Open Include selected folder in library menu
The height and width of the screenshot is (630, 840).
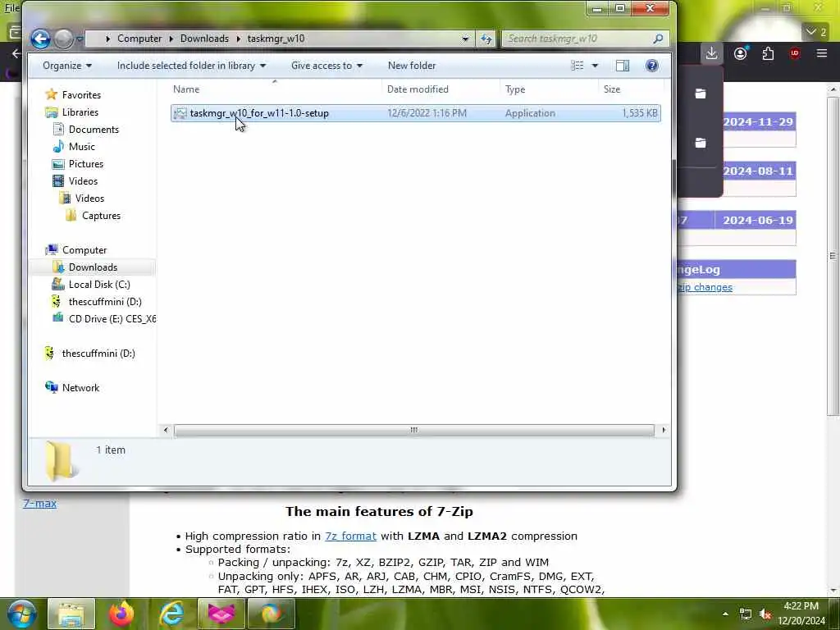coord(191,66)
